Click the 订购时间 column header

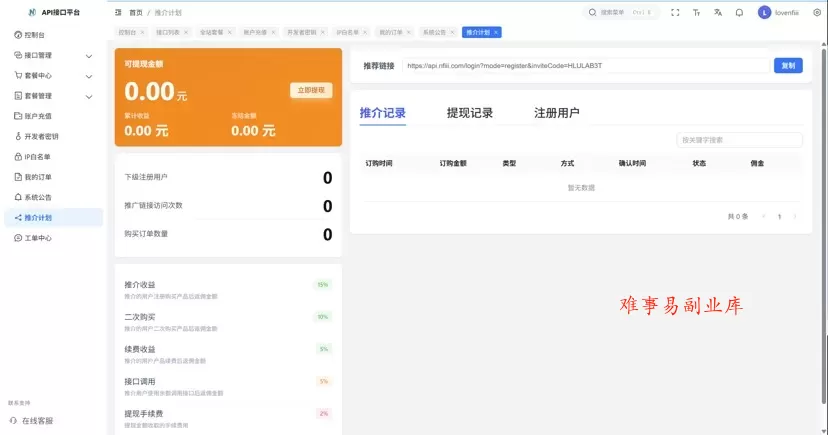click(379, 163)
